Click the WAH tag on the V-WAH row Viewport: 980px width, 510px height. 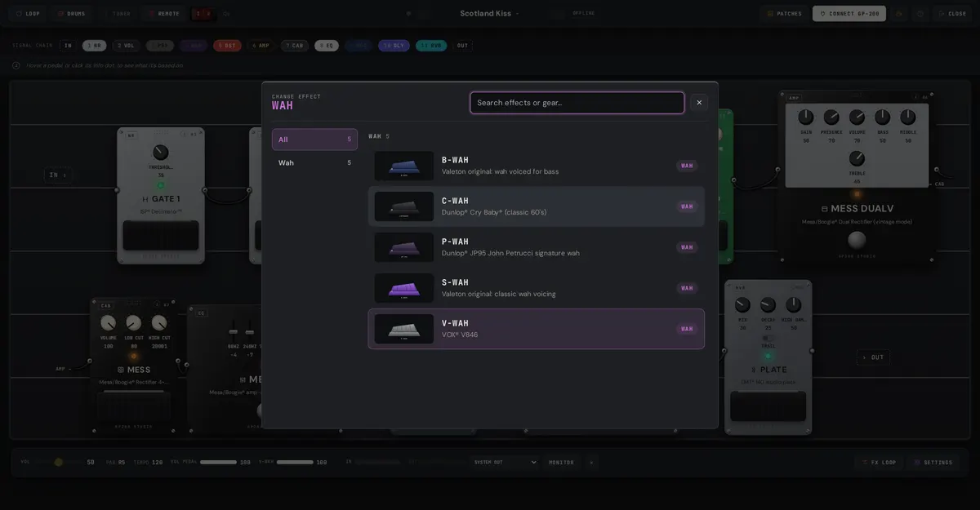(x=687, y=329)
